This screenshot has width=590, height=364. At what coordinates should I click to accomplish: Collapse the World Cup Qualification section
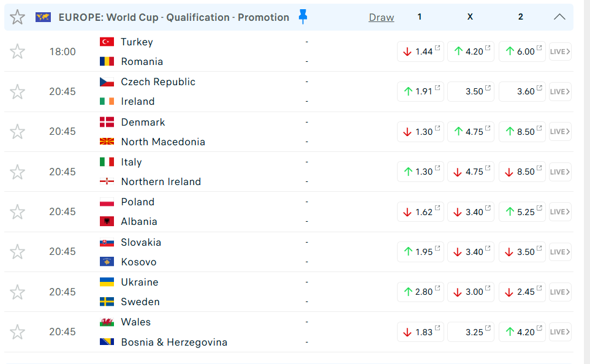point(559,17)
